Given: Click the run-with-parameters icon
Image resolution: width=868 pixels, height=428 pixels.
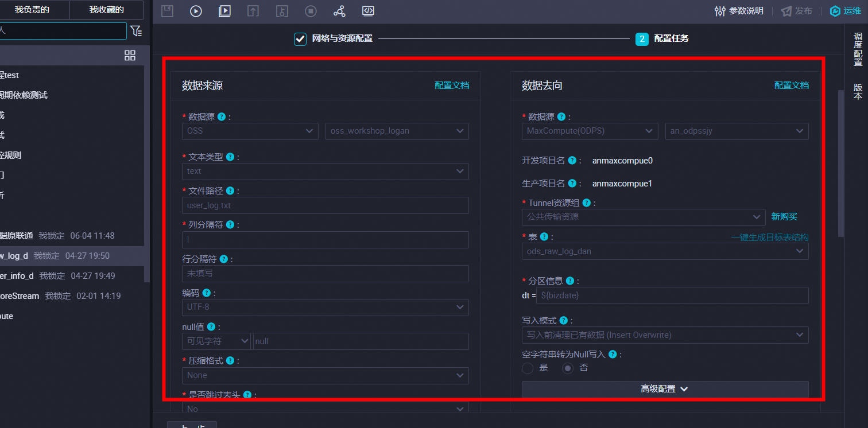Looking at the screenshot, I should click(x=224, y=11).
